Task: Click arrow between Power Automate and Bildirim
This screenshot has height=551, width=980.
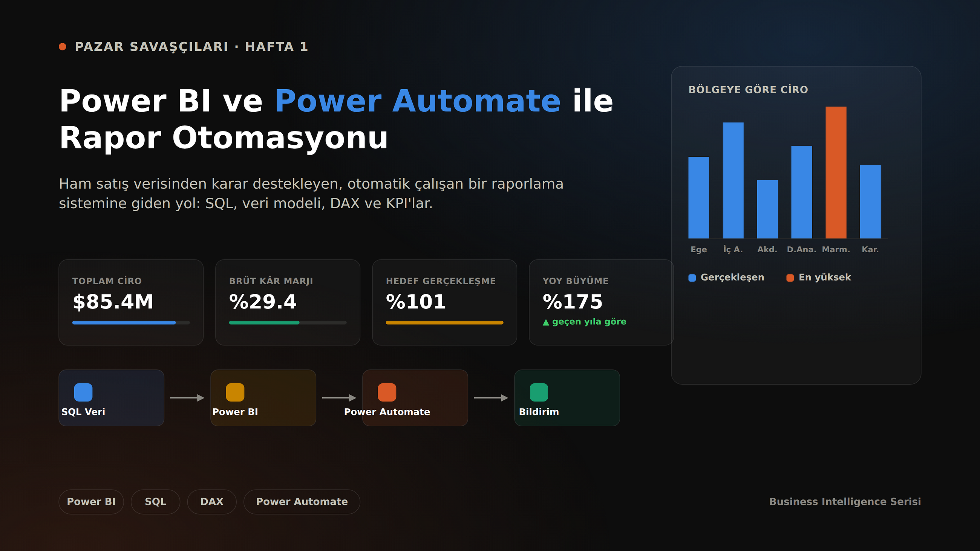Action: point(491,398)
